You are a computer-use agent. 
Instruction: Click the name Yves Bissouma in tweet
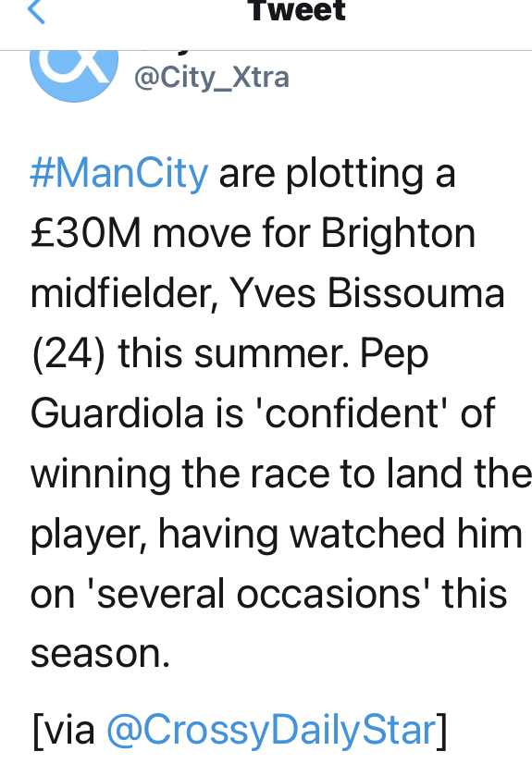(x=366, y=294)
